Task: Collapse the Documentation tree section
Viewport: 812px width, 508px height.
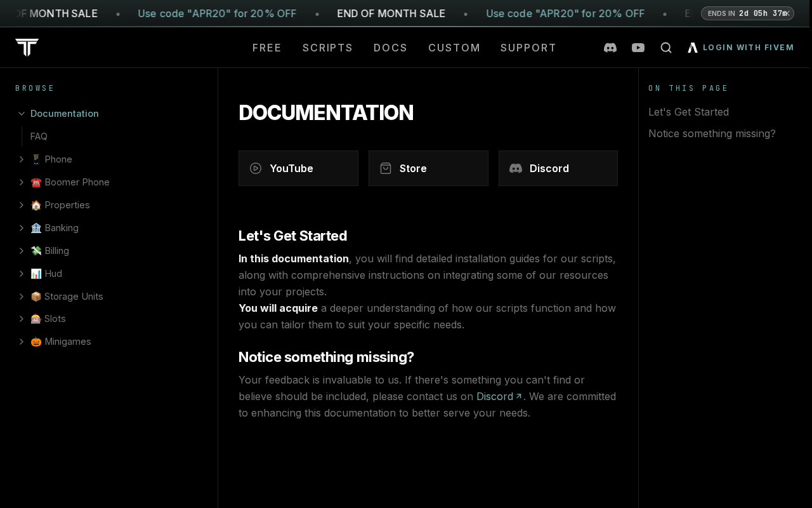Action: pyautogui.click(x=22, y=114)
